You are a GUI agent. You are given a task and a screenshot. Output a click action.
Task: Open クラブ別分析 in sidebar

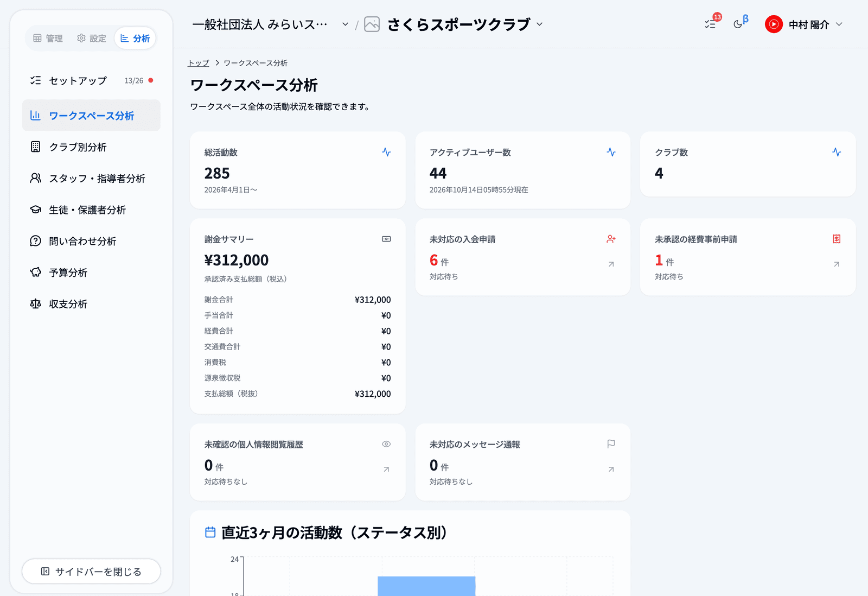(91, 147)
